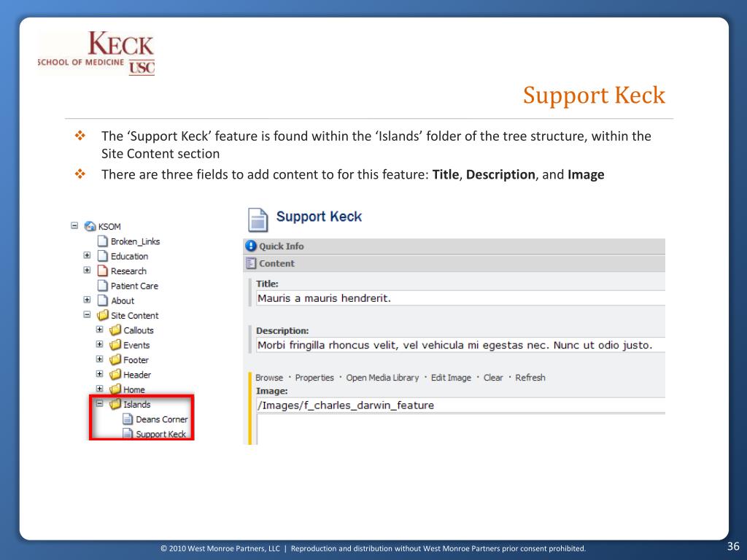Collapse the Islands folder
Screen dimensions: 747x560
[x=99, y=403]
